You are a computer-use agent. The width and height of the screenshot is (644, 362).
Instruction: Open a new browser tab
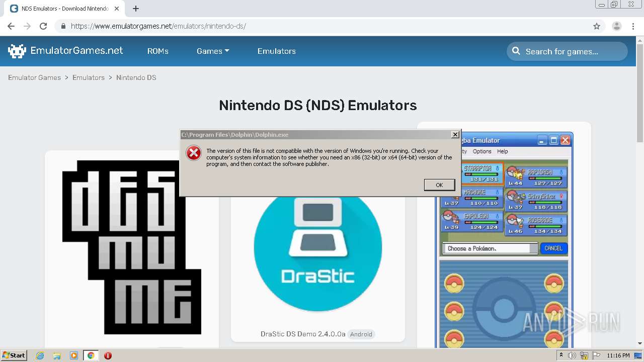(x=136, y=9)
